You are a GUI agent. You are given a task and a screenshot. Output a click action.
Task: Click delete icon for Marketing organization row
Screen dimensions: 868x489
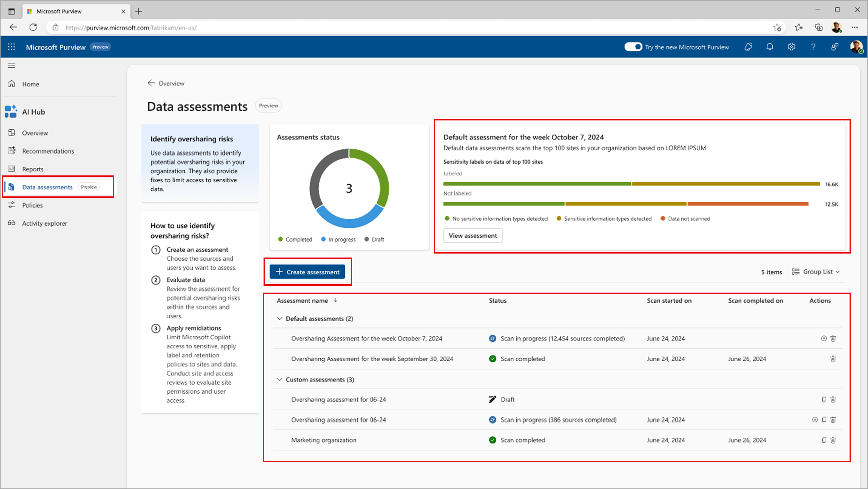coord(833,439)
